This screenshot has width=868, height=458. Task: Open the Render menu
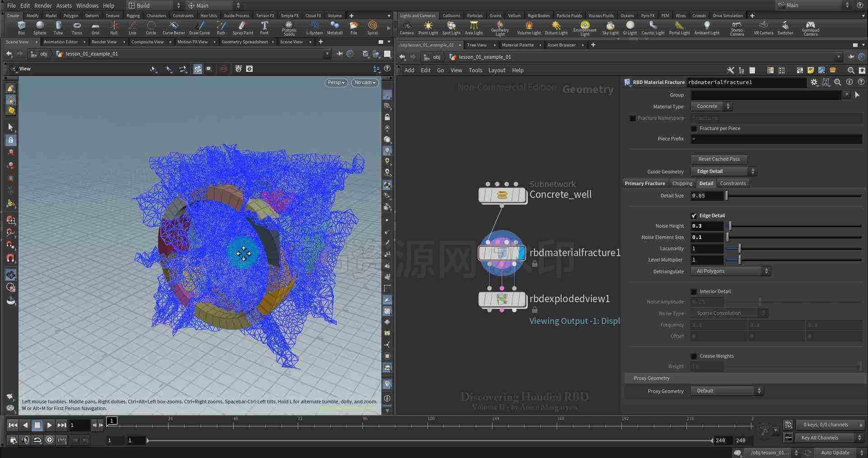click(43, 5)
